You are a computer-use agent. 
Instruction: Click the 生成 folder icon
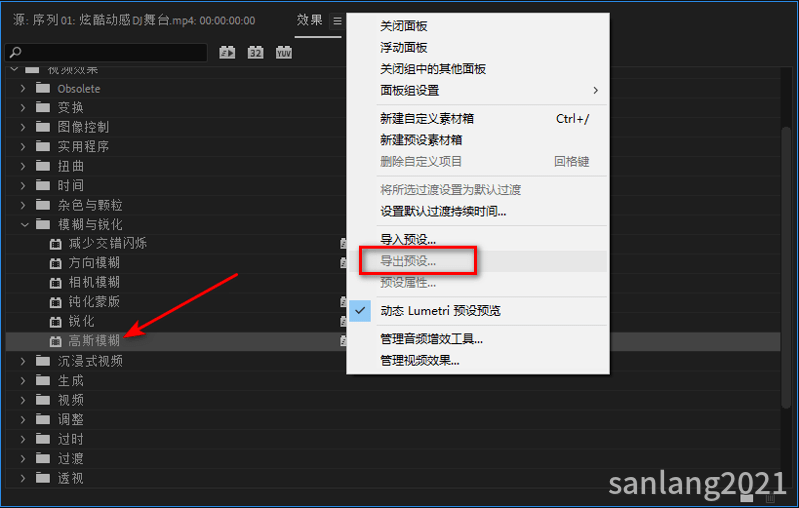point(43,381)
